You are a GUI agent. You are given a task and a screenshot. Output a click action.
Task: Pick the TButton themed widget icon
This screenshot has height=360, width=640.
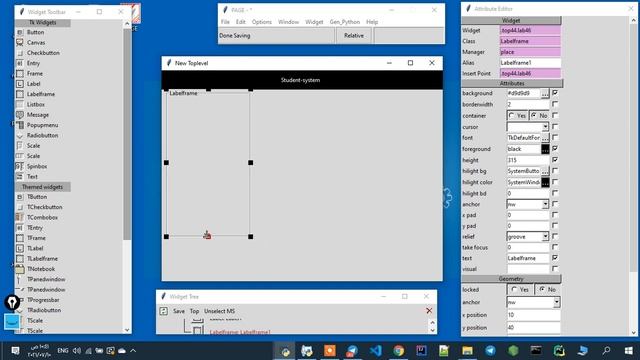[x=20, y=197]
